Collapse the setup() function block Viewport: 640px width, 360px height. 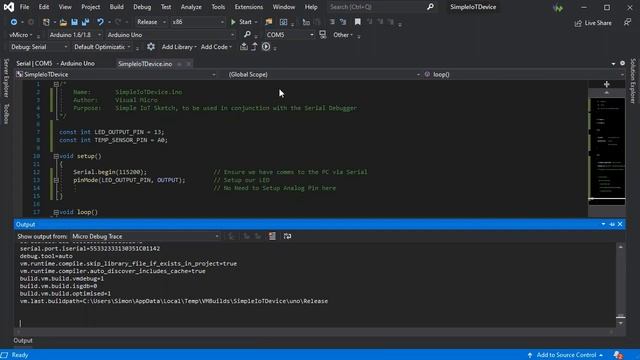click(x=56, y=156)
